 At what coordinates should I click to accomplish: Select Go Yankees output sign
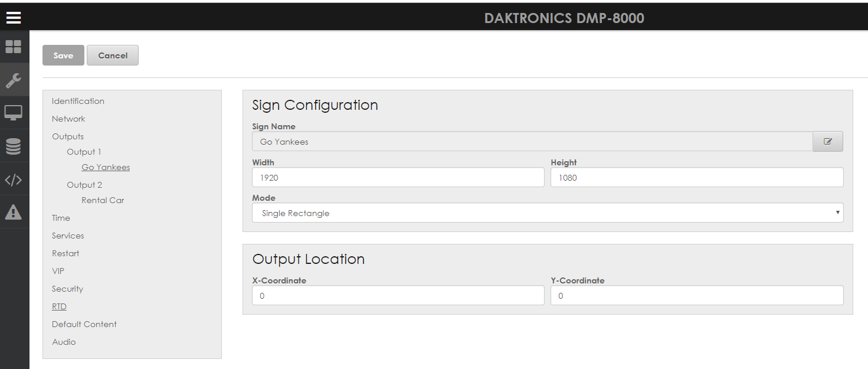click(x=105, y=166)
